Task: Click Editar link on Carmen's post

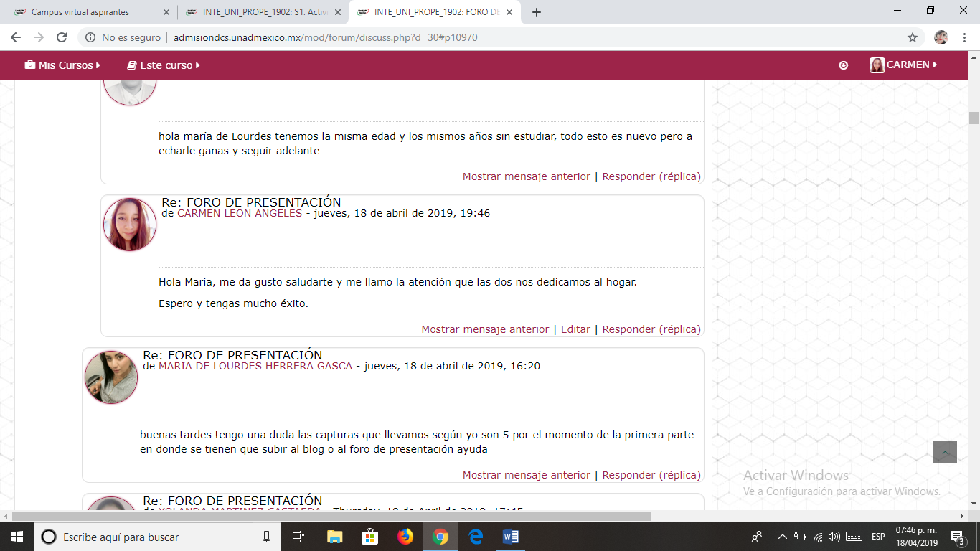Action: coord(575,329)
